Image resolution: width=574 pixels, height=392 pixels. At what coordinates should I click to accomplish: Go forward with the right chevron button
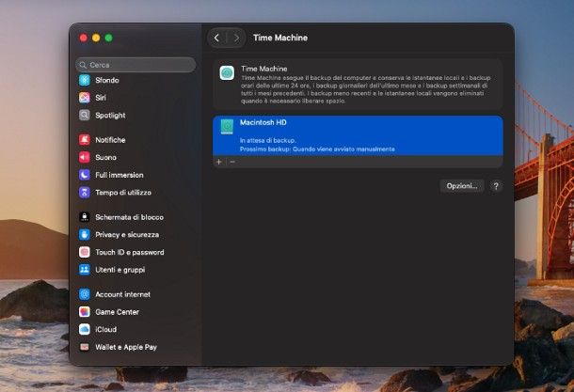tap(236, 38)
